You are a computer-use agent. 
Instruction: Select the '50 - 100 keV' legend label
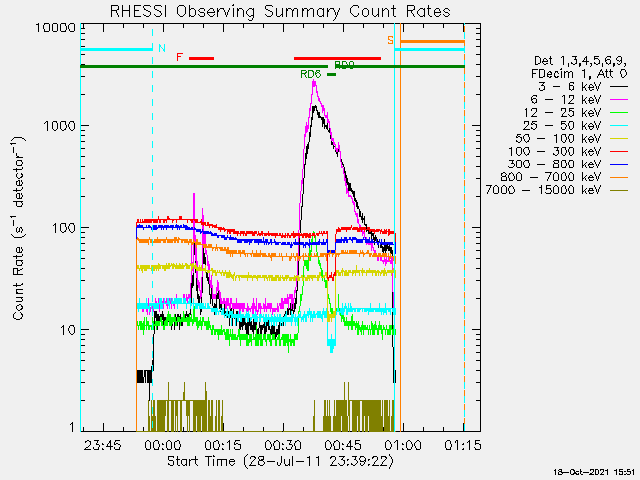tap(558, 138)
